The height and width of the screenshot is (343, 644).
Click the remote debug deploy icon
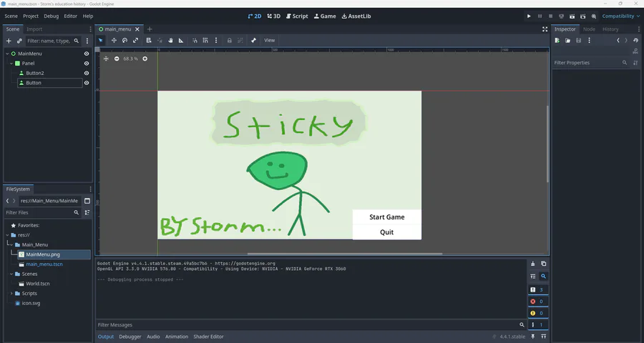point(562,16)
